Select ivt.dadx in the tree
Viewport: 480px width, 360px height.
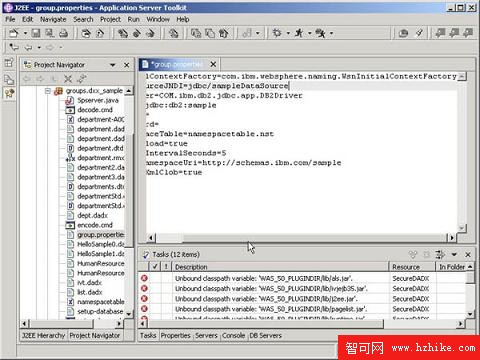click(x=90, y=283)
